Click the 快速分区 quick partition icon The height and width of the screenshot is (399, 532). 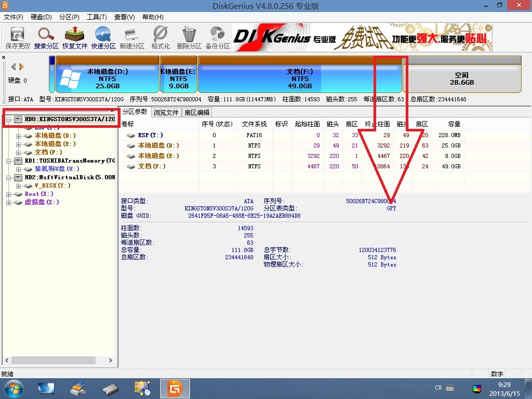[x=103, y=37]
